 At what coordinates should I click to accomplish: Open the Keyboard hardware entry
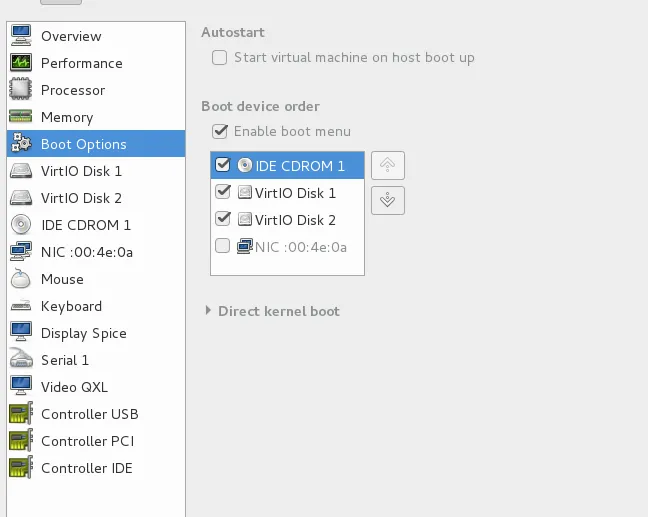pyautogui.click(x=71, y=306)
